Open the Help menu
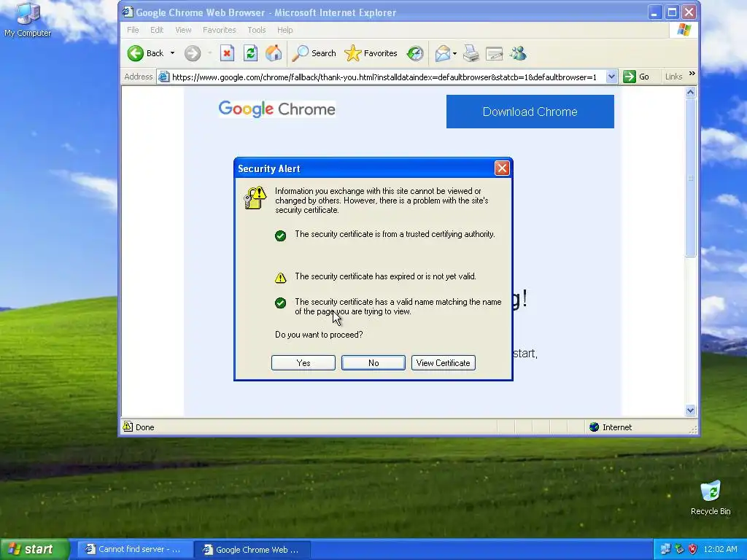 coord(285,30)
